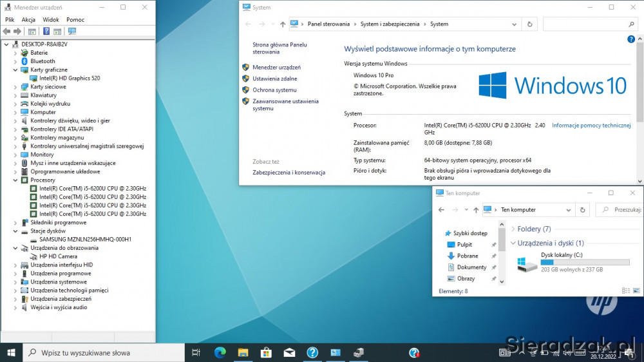
Task: Open Ustawienia zdalne link
Action: (x=274, y=79)
